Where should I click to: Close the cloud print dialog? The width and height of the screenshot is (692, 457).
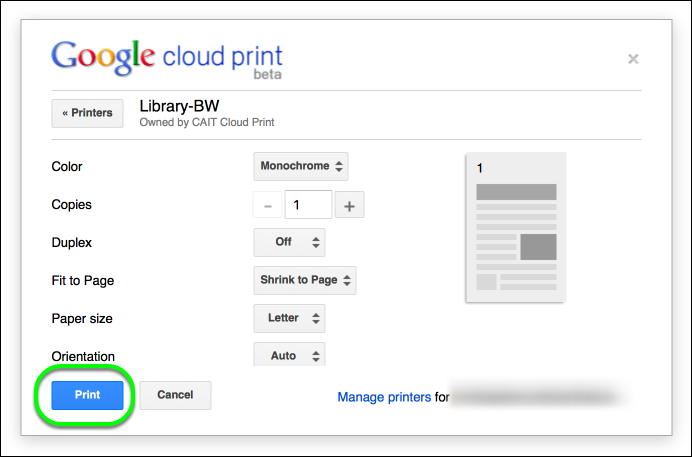point(633,59)
